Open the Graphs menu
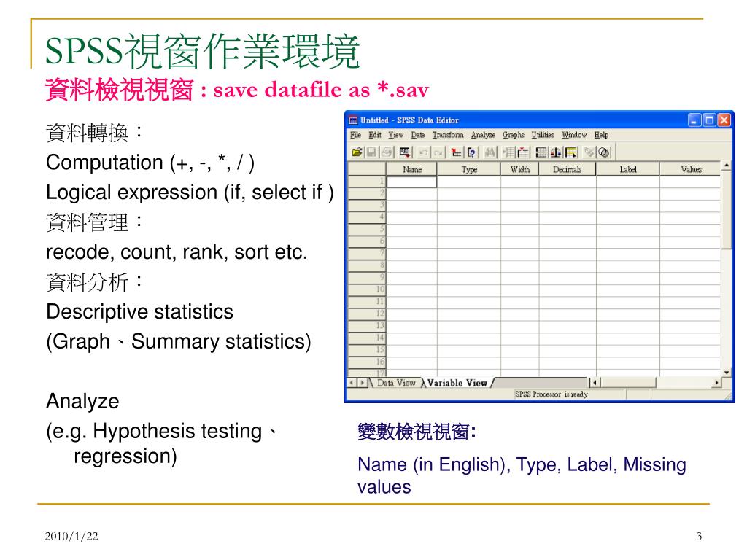Screen dimensions: 747x560 [x=514, y=135]
